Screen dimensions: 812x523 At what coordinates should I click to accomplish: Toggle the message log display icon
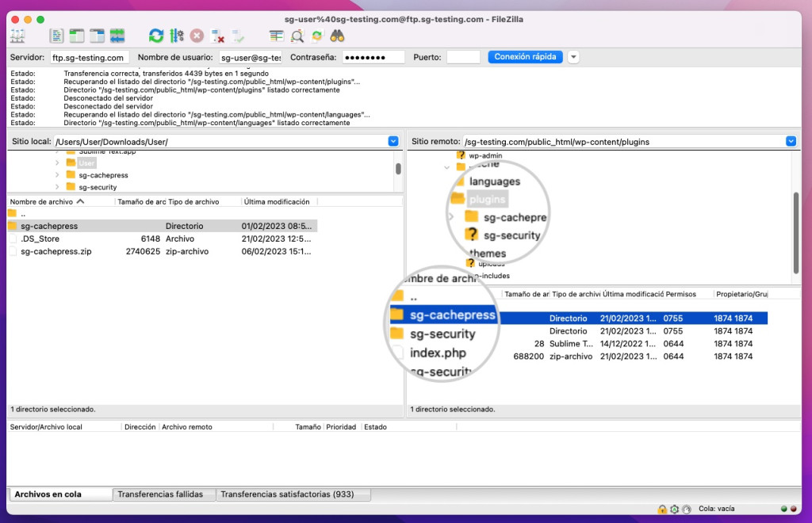pyautogui.click(x=56, y=36)
